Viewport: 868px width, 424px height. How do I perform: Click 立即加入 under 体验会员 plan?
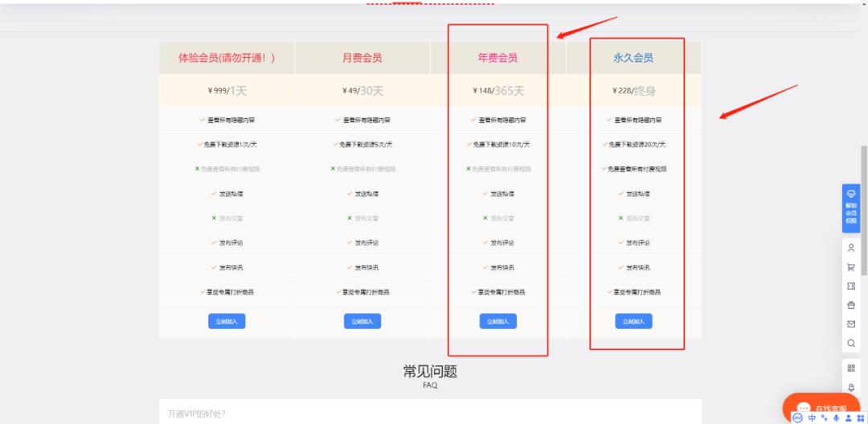tap(227, 321)
